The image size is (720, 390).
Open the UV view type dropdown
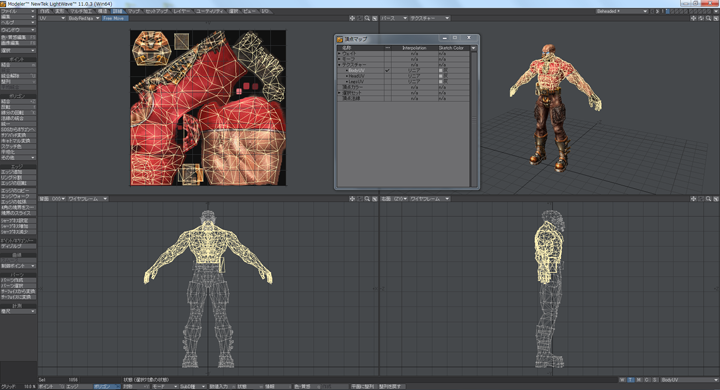[52, 18]
